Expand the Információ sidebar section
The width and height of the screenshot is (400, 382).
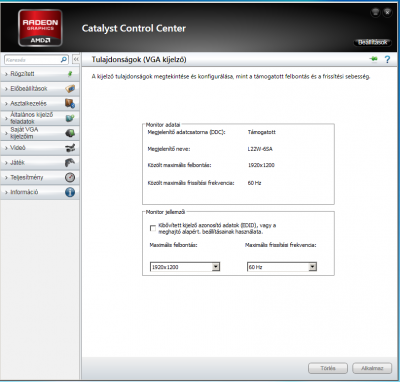[40, 192]
